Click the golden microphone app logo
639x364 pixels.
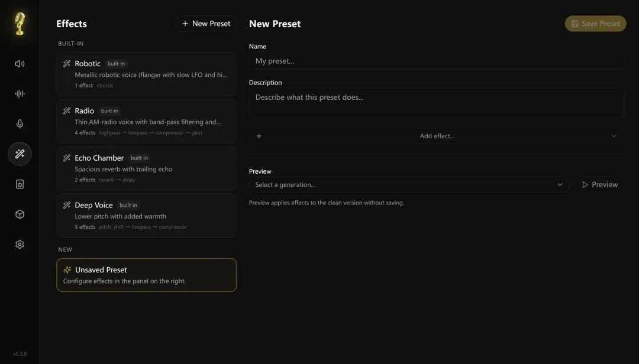coord(20,24)
